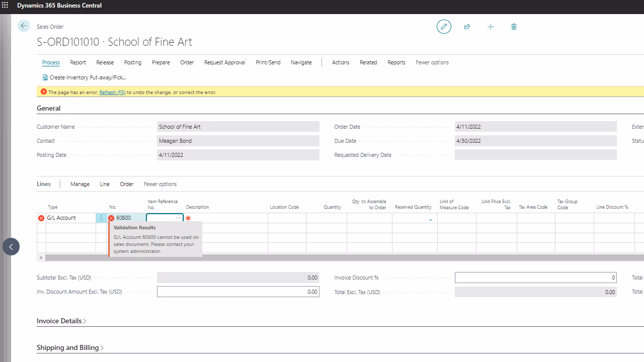Image resolution: width=644 pixels, height=362 pixels.
Task: Open the Posting menu
Action: 133,62
